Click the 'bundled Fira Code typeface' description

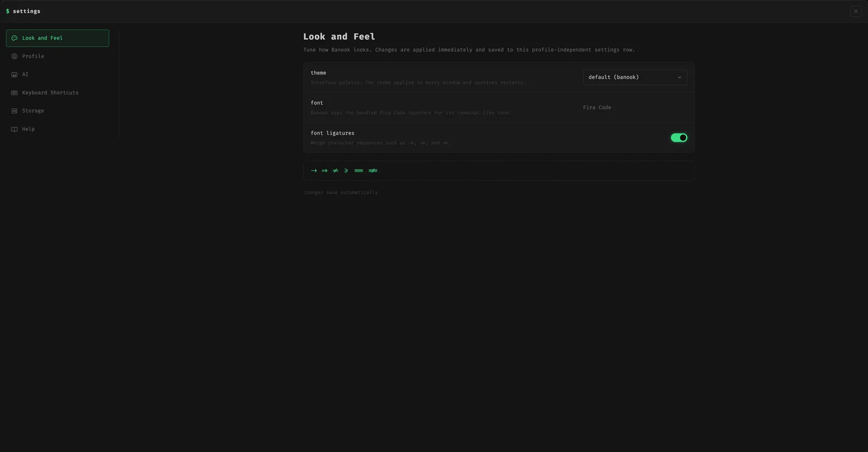point(411,113)
